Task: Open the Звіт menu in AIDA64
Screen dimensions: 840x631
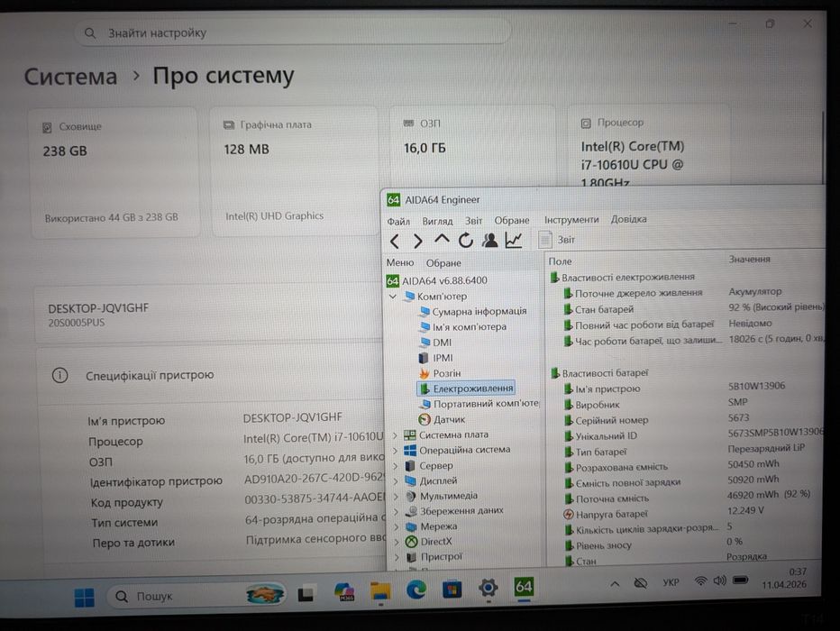Action: 473,220
